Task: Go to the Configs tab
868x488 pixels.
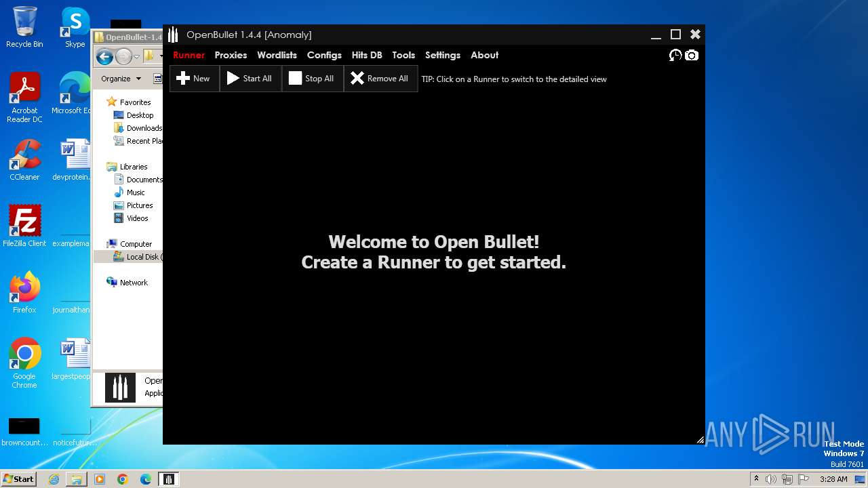Action: click(x=324, y=56)
